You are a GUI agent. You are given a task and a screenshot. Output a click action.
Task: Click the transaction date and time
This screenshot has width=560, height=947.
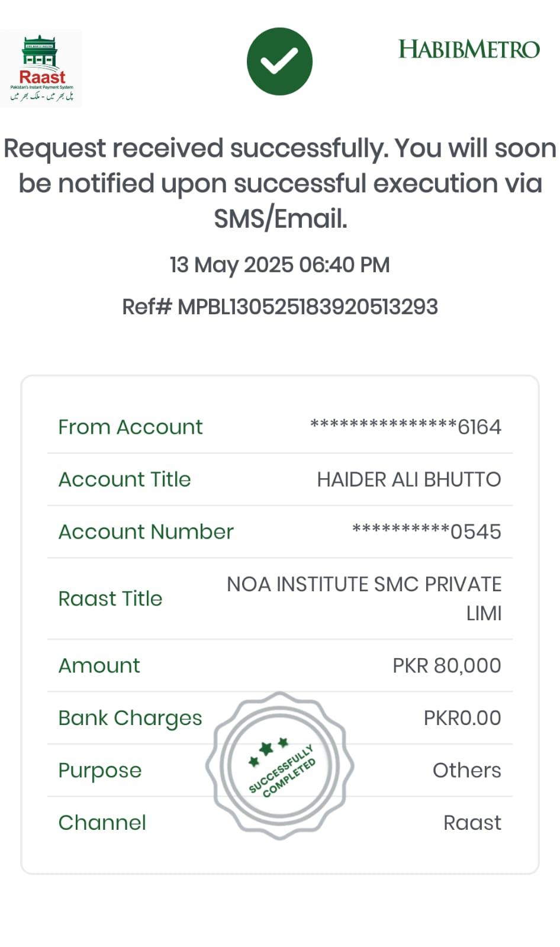tap(280, 265)
